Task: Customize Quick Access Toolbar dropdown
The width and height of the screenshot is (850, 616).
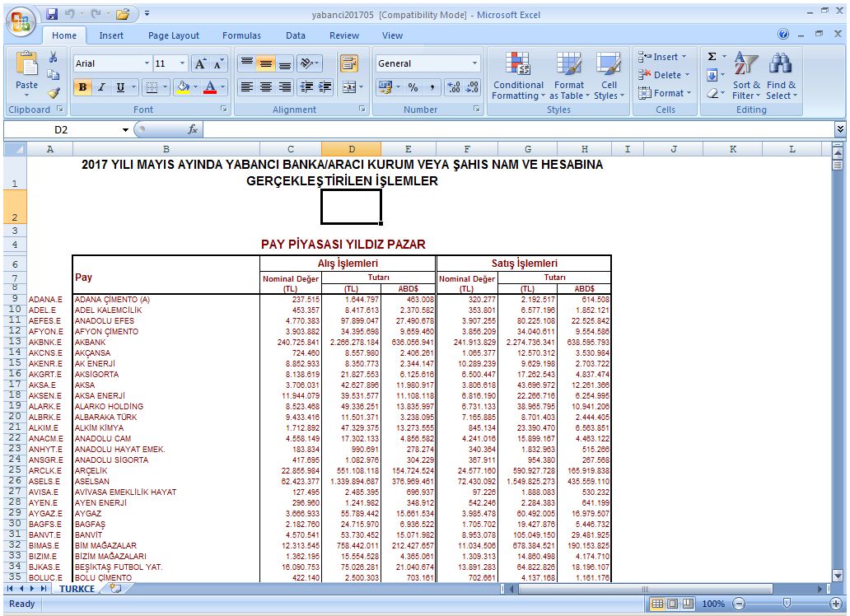Action: (147, 14)
